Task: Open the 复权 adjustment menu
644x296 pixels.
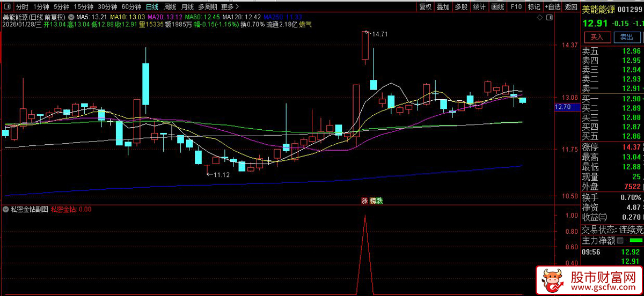Action: [x=426, y=7]
